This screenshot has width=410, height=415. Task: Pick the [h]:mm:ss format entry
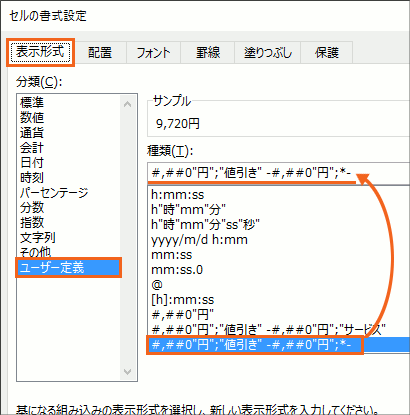tap(183, 300)
